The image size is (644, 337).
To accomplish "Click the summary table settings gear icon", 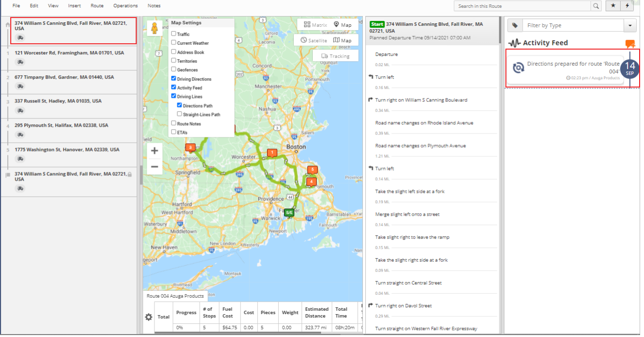I will click(x=149, y=317).
